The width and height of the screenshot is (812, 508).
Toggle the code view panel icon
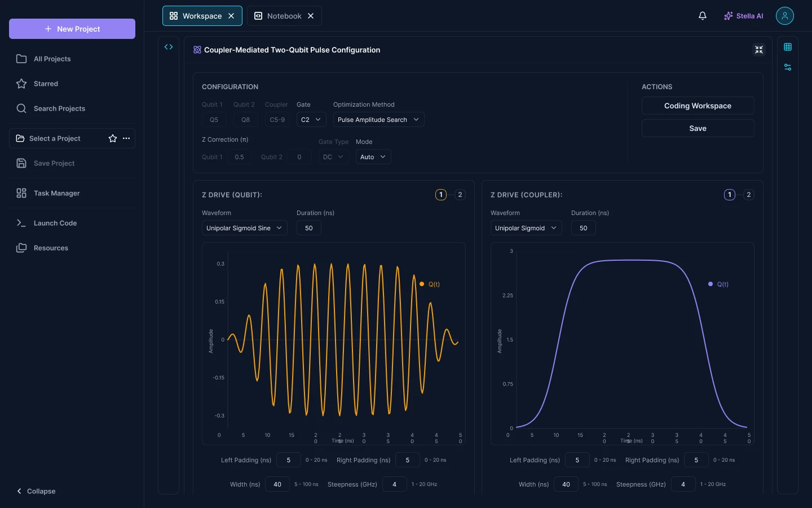click(x=169, y=47)
